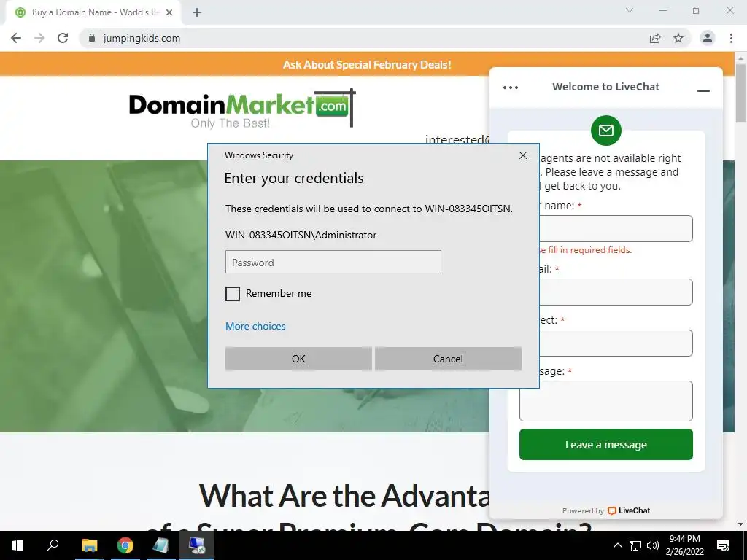Close the Buy a Domain Name tab
747x560 pixels.
pyautogui.click(x=169, y=12)
